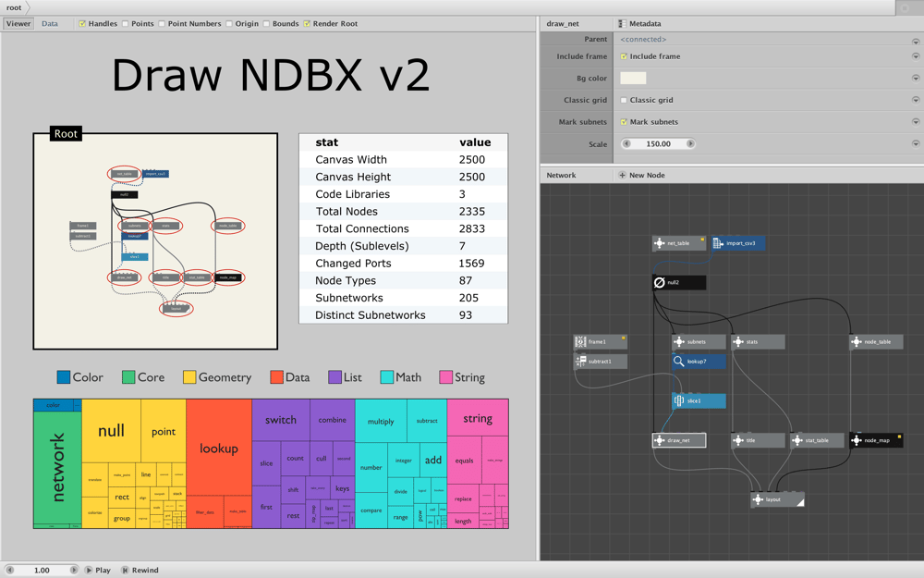Decrease the frame number with left arrow
Viewport: 924px width, 578px height.
[9, 571]
